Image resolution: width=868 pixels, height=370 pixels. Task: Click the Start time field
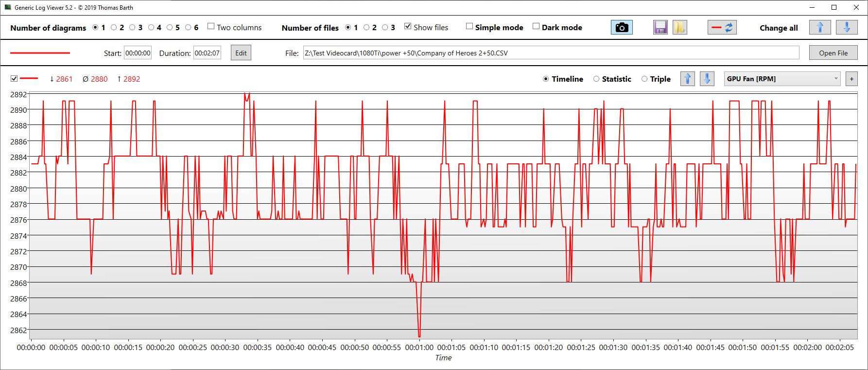pos(138,53)
